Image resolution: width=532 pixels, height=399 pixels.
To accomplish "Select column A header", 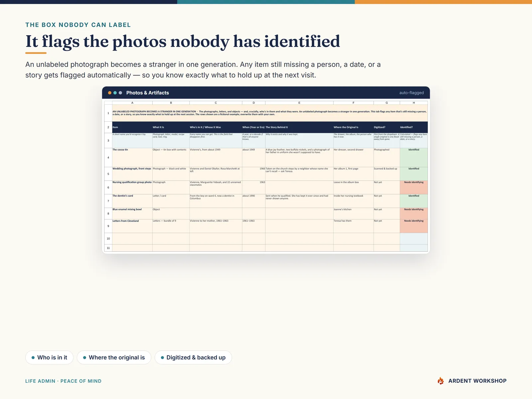I will 132,103.
